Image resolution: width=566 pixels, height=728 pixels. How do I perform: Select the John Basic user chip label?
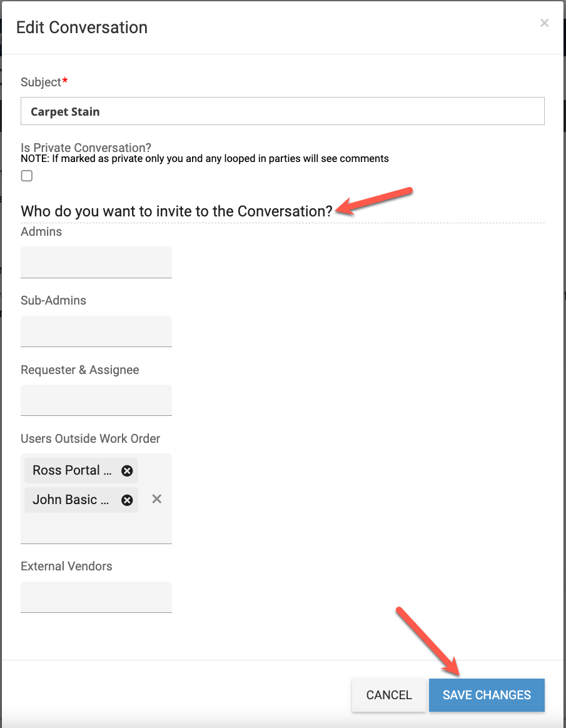(x=71, y=500)
